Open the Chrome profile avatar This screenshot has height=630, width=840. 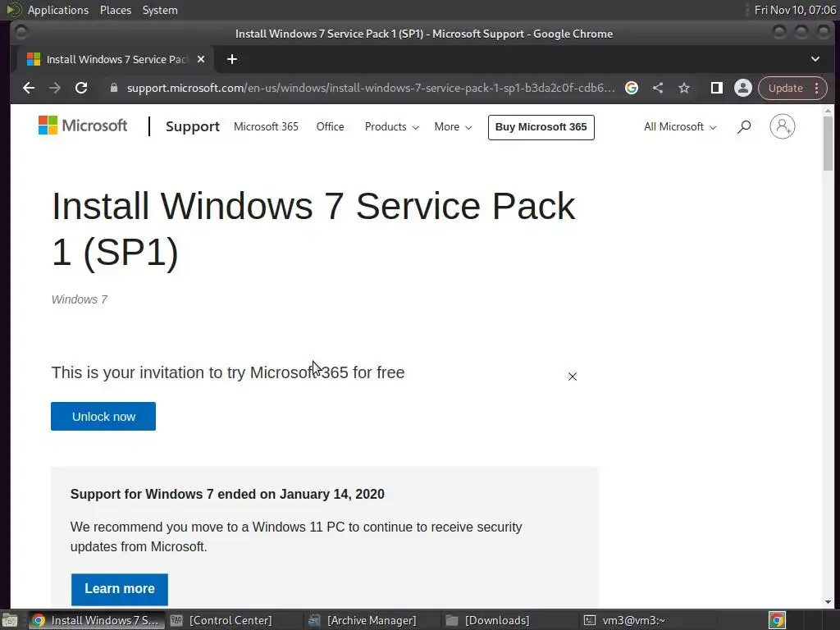pyautogui.click(x=743, y=88)
